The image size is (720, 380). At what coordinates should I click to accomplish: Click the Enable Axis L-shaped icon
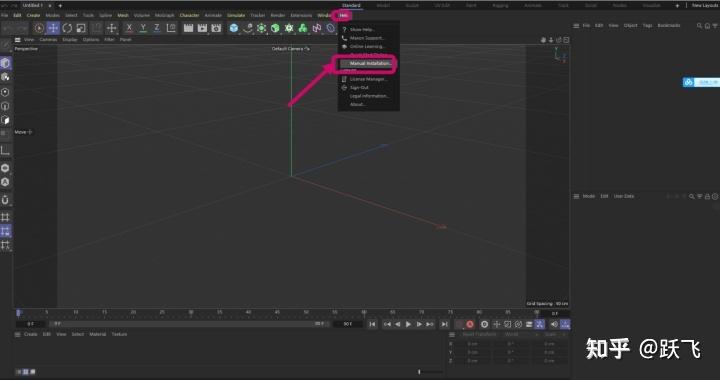6,151
